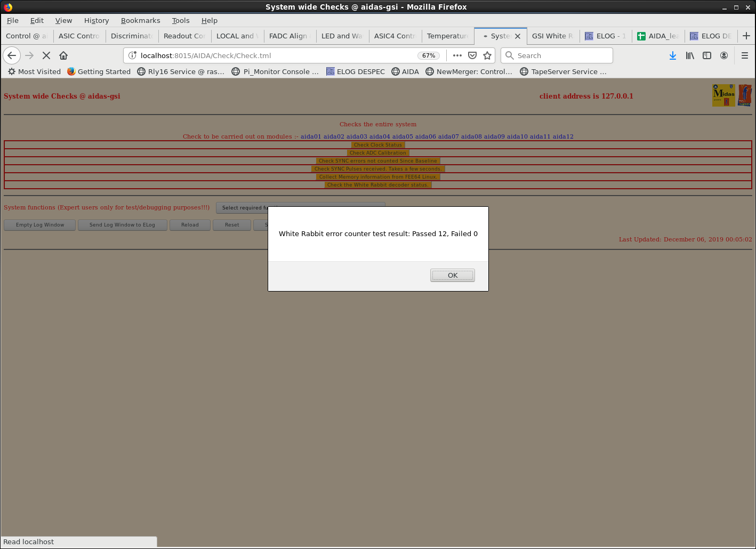Open the Tools menu

[181, 20]
